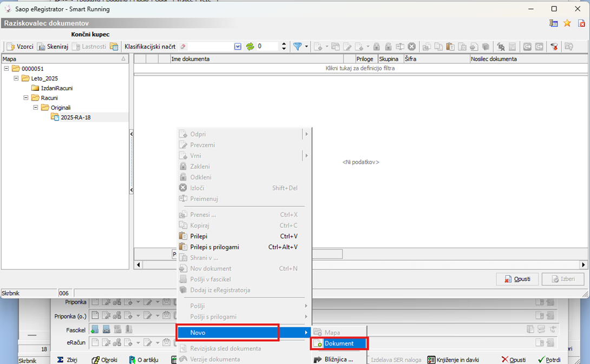590x364 pixels.
Task: Adjust the number stepper next to the 0 field
Action: (284, 47)
